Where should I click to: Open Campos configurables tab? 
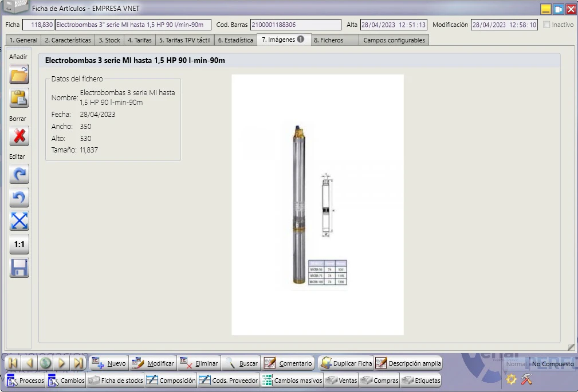click(394, 40)
